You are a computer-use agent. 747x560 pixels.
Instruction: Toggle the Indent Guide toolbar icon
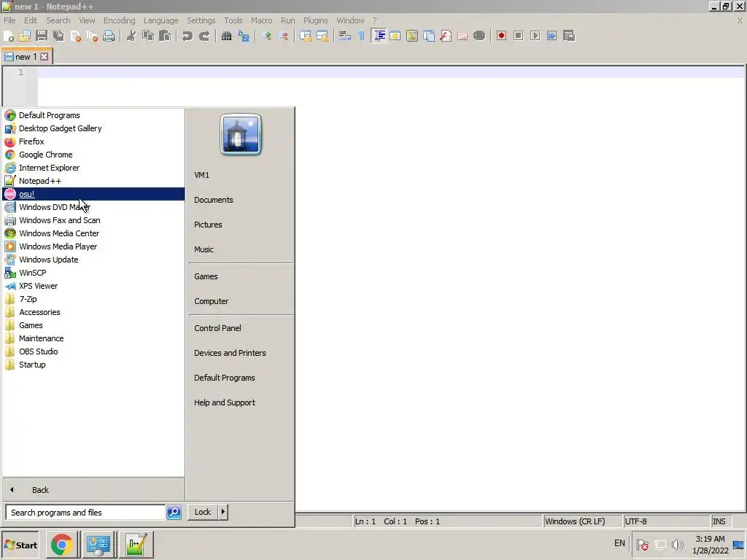(x=379, y=36)
